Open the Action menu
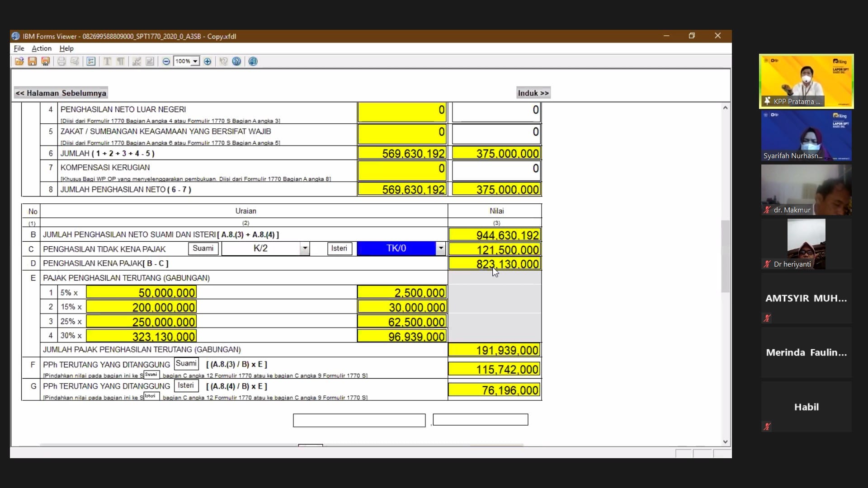Viewport: 868px width, 488px height. [x=42, y=48]
